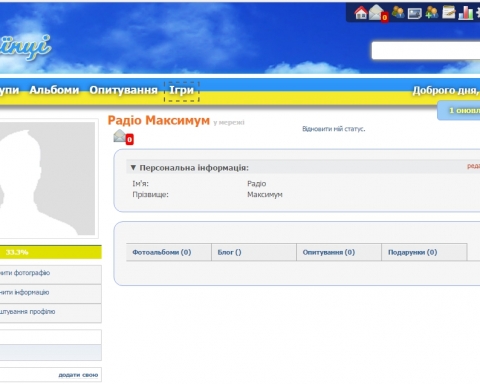Switch to the Опитування (0) tab

click(339, 252)
